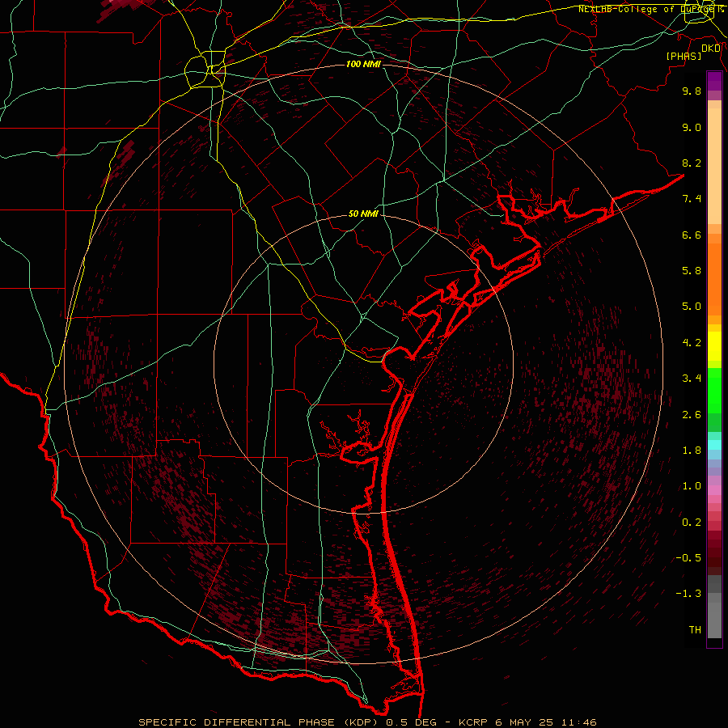
Task: Click the yellow swatch on the colorbar
Action: tap(714, 346)
